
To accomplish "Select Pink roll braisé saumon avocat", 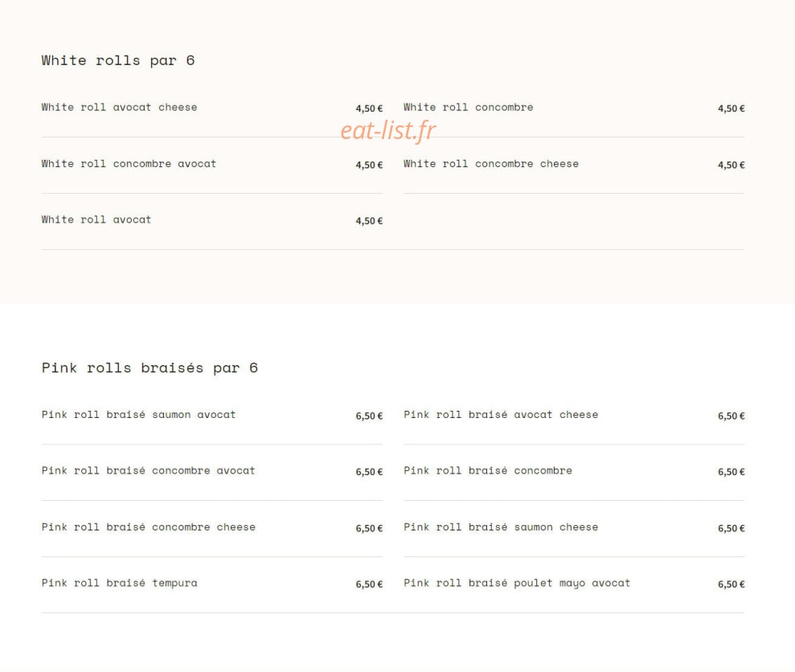I will point(138,415).
